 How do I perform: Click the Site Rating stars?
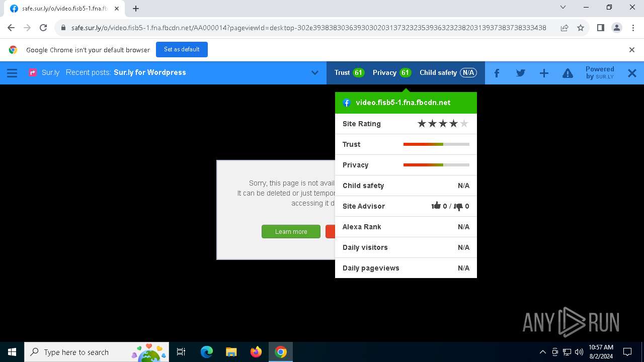pos(443,124)
